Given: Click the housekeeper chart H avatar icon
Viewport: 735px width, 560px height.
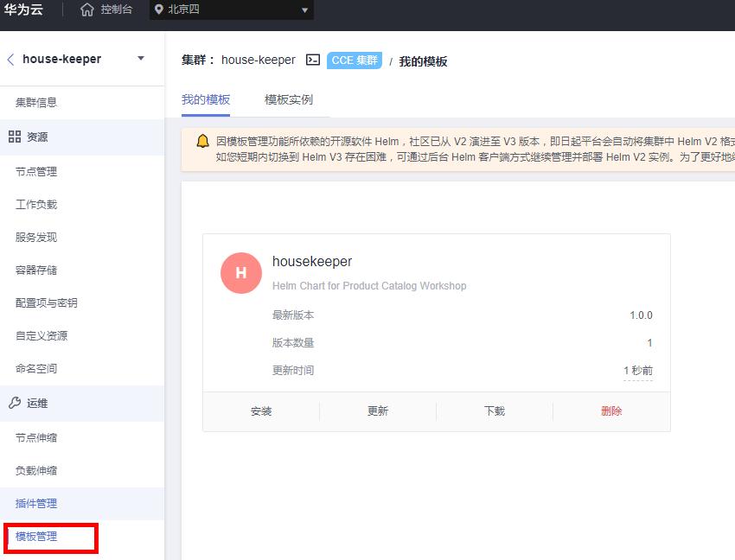Looking at the screenshot, I should (x=240, y=273).
